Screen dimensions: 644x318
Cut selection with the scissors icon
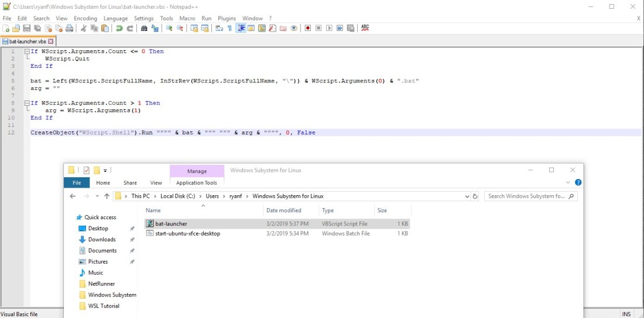click(x=83, y=28)
